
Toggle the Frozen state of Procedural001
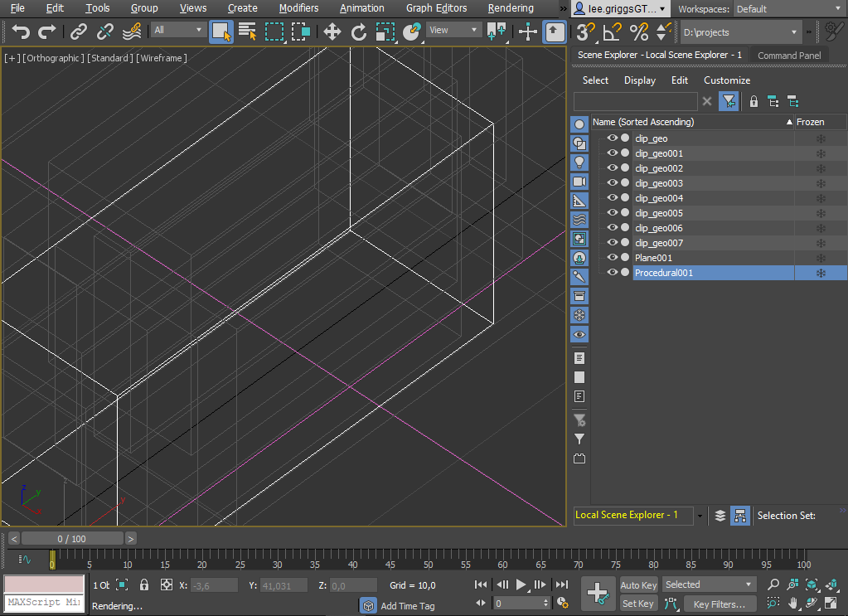point(821,273)
